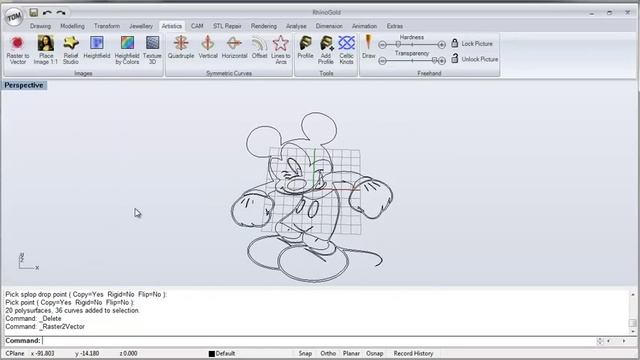Click the Undo arrow icon
640x360 pixels.
[47, 13]
